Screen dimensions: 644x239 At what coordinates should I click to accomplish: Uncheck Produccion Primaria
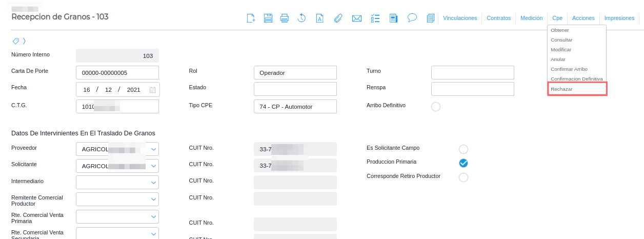pyautogui.click(x=464, y=163)
